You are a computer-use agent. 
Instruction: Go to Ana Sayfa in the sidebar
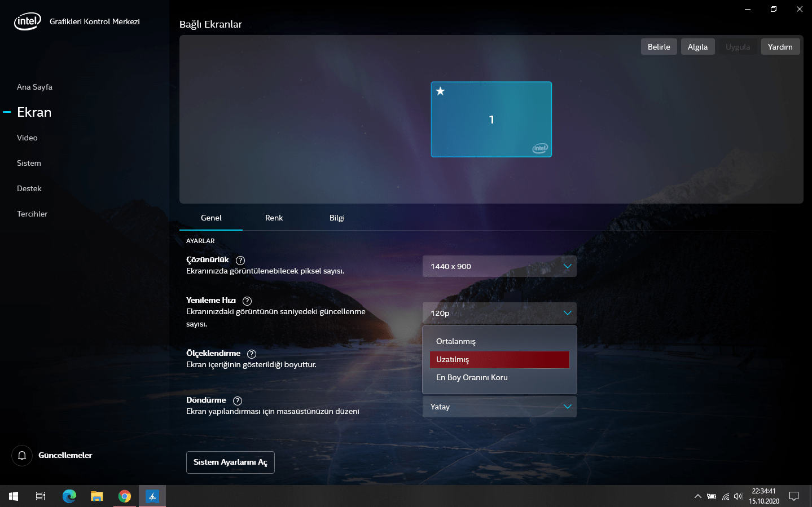[x=34, y=87]
